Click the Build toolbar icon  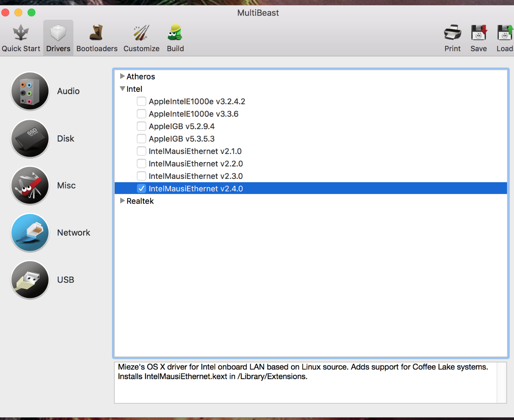click(x=175, y=33)
